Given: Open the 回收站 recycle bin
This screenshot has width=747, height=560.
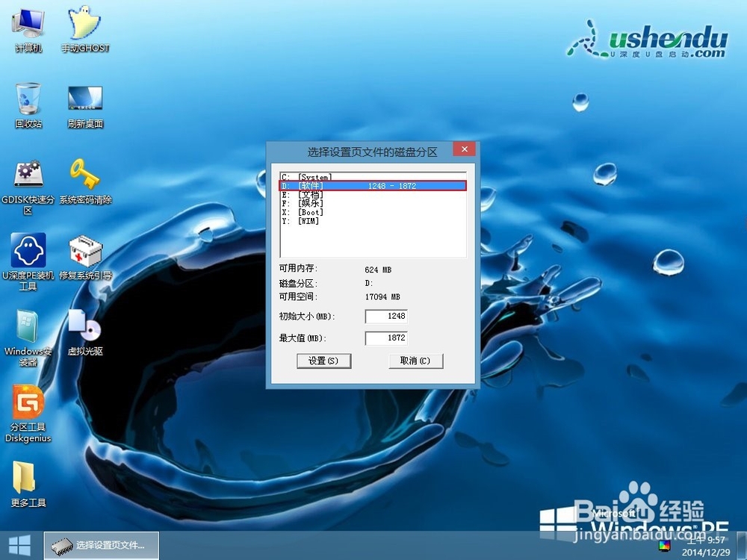Looking at the screenshot, I should click(x=28, y=106).
